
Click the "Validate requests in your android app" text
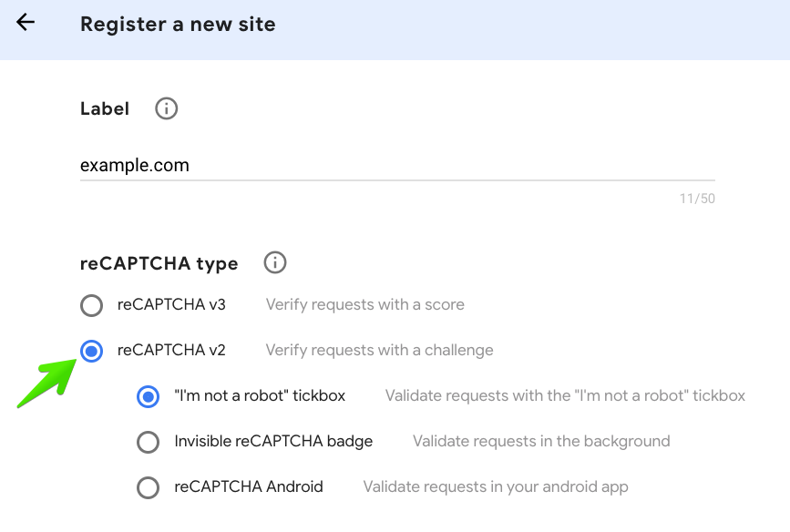click(x=496, y=486)
